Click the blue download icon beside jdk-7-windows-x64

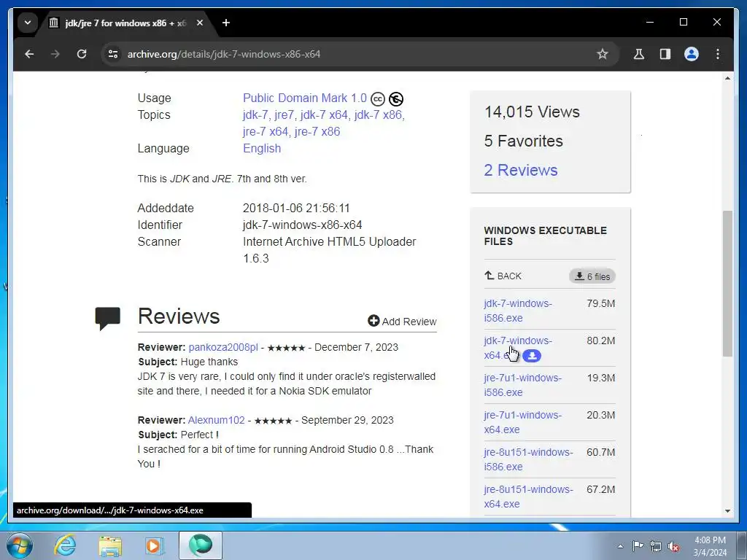click(x=532, y=356)
